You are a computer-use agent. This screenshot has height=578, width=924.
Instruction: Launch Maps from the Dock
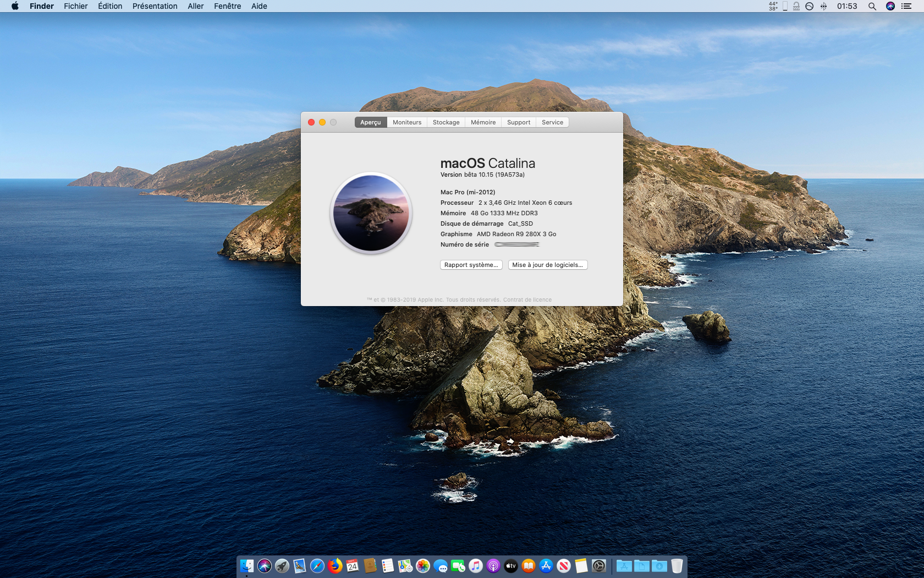[x=405, y=566]
